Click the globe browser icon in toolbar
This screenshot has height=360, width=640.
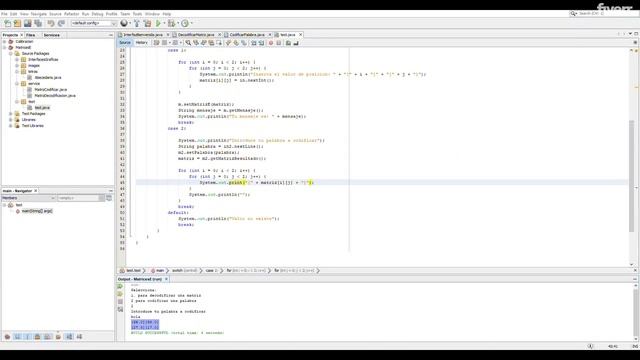click(x=124, y=24)
